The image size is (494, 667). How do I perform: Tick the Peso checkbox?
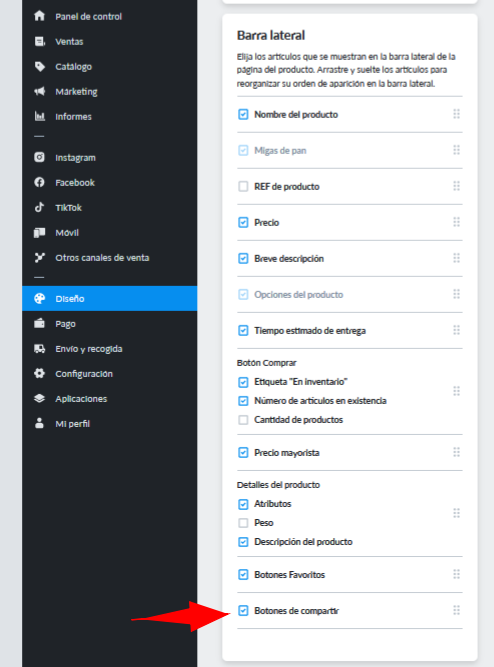243,523
